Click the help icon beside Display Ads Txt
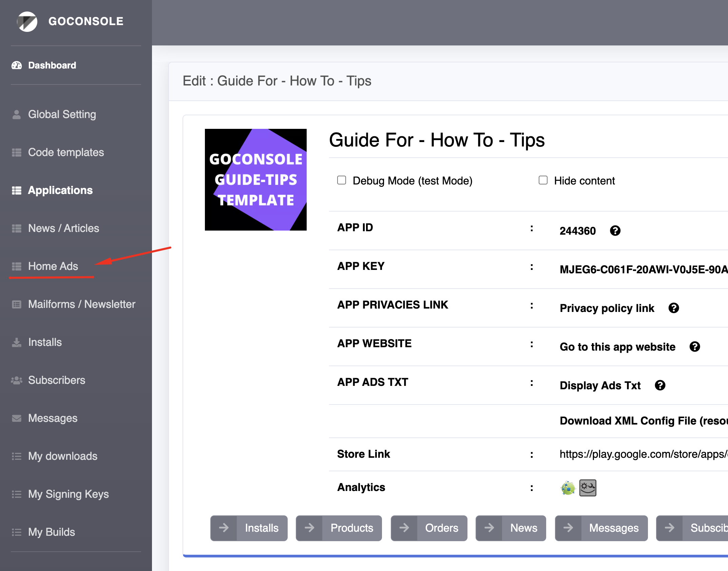 pos(660,385)
